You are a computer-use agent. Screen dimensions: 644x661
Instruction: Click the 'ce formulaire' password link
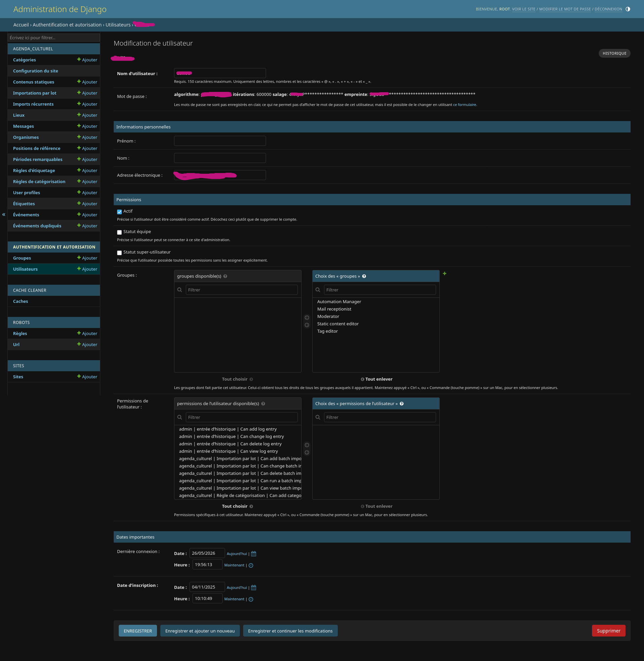tap(465, 105)
